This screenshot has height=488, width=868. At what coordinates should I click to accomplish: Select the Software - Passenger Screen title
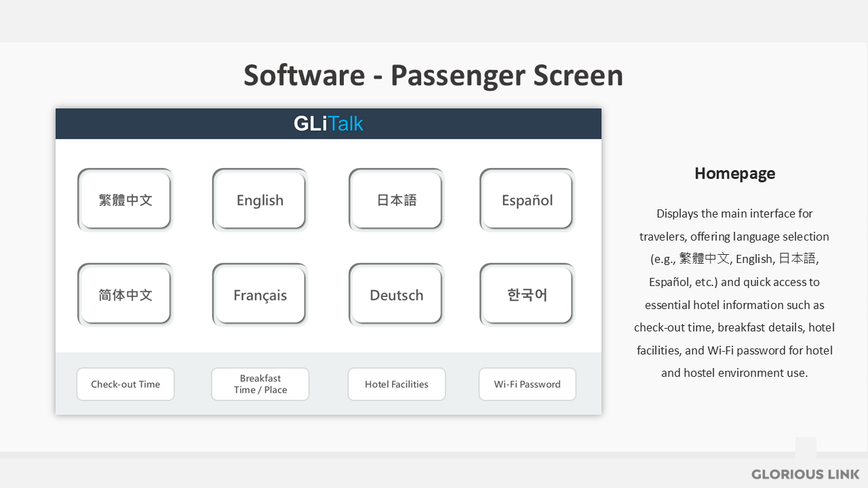click(x=433, y=75)
